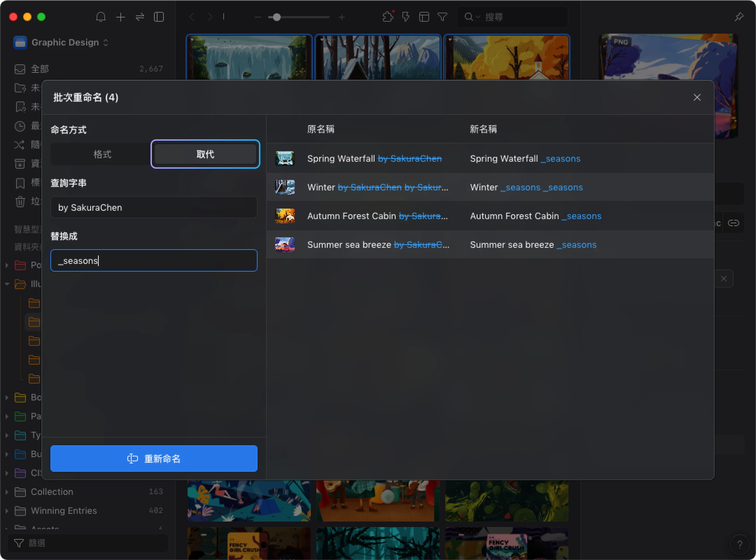Expand the Winning Entries folder

coord(7,511)
